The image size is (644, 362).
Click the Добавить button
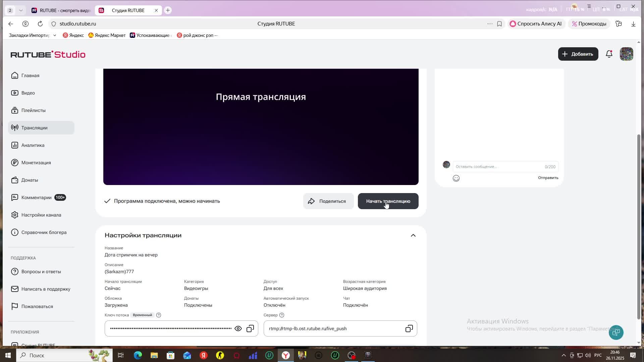point(578,54)
